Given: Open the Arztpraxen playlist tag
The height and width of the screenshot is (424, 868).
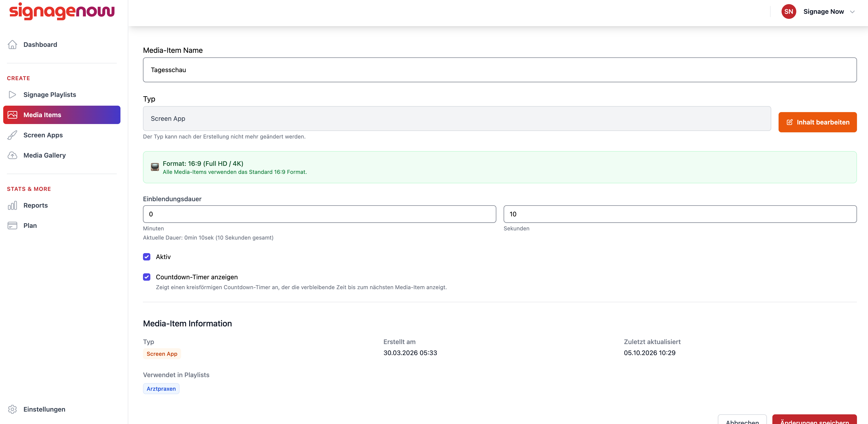Looking at the screenshot, I should coord(161,389).
